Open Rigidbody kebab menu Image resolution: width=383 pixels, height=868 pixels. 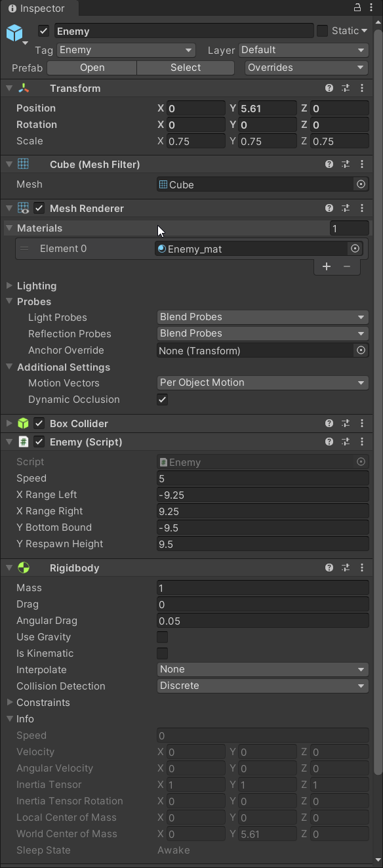[x=361, y=568]
